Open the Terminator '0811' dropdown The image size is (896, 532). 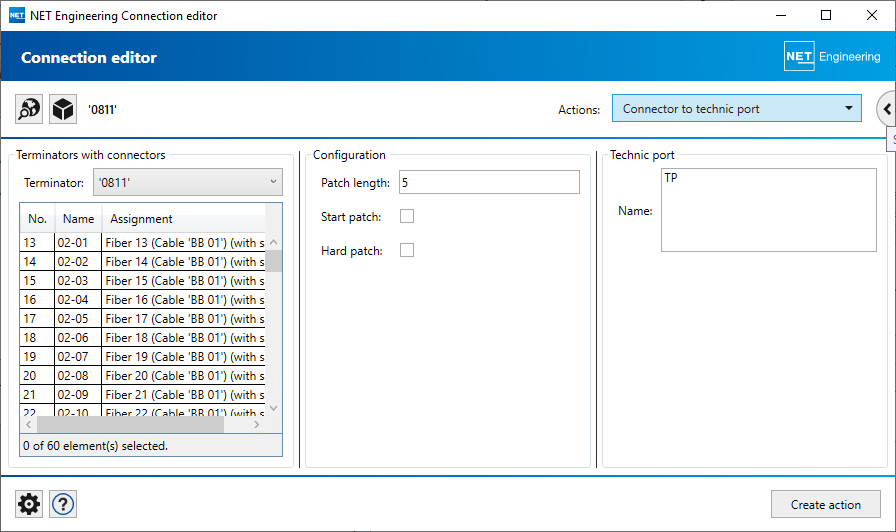point(187,182)
